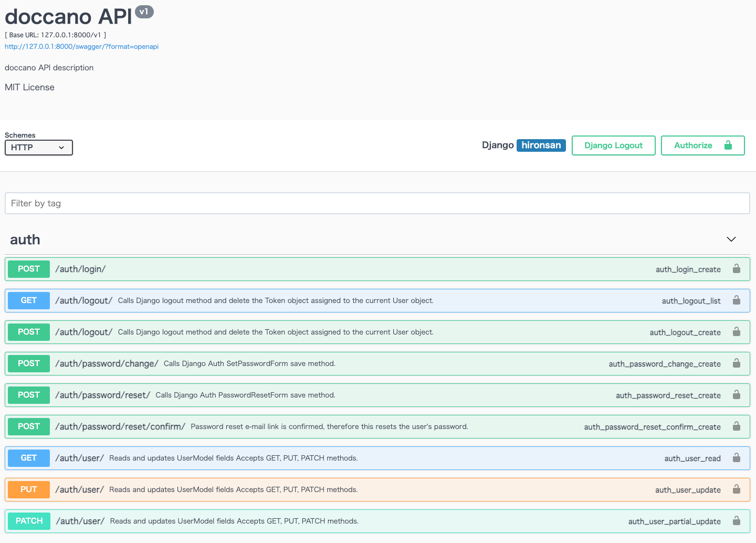Click the lock icon on GET /auth/logout/ row

click(737, 300)
